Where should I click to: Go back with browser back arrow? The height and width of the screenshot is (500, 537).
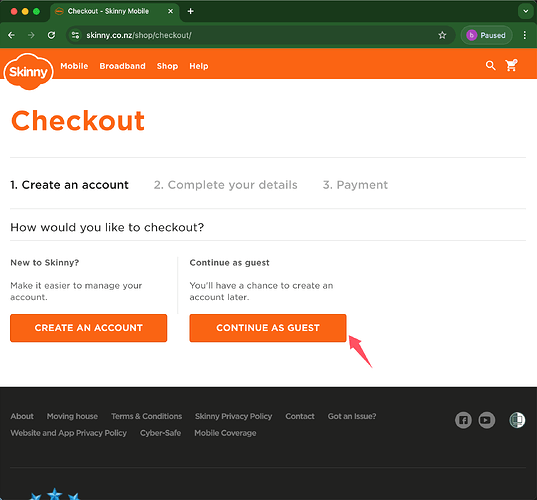pyautogui.click(x=11, y=35)
